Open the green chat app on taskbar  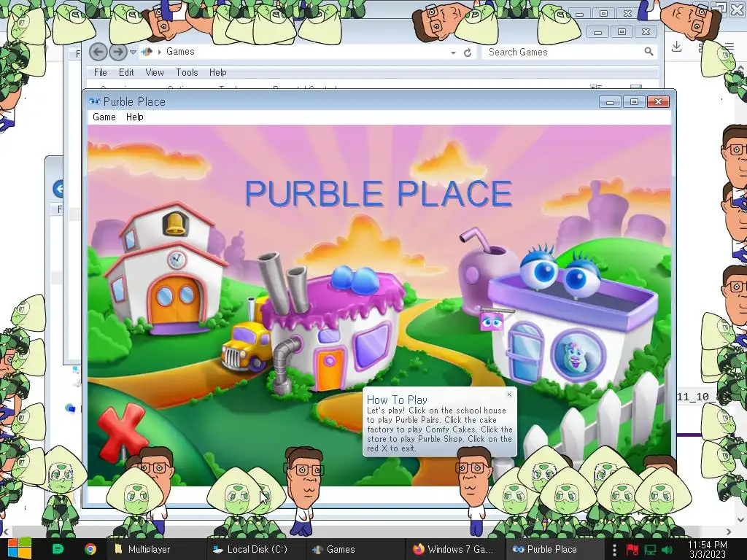click(x=58, y=549)
